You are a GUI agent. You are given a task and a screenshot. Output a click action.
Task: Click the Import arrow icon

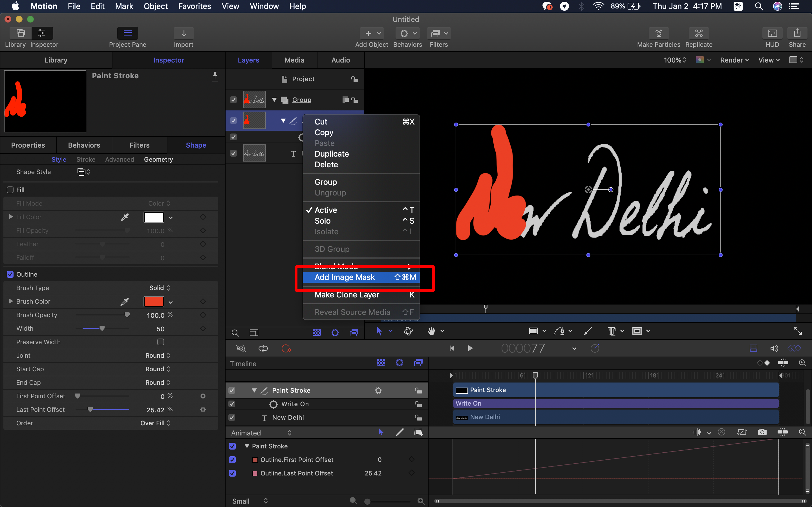(184, 33)
